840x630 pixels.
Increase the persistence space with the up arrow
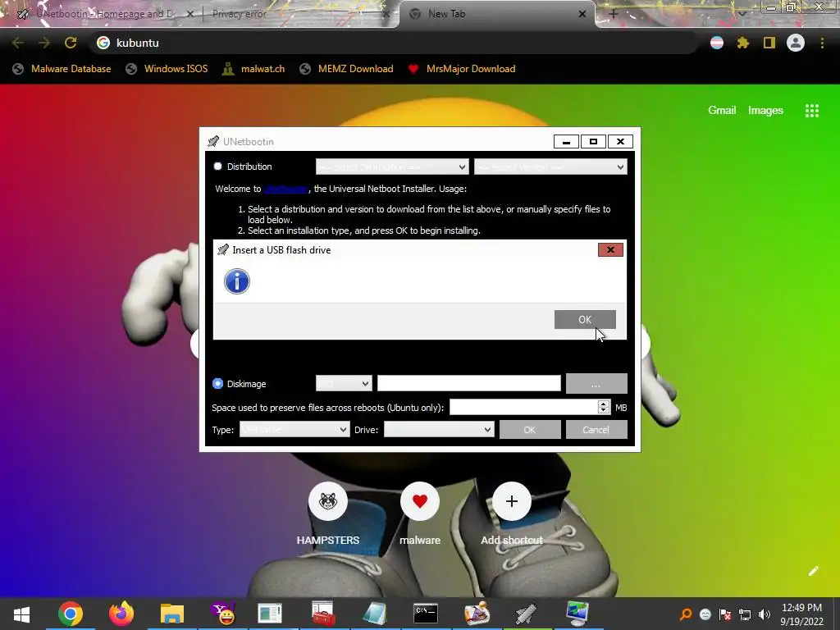pyautogui.click(x=604, y=404)
